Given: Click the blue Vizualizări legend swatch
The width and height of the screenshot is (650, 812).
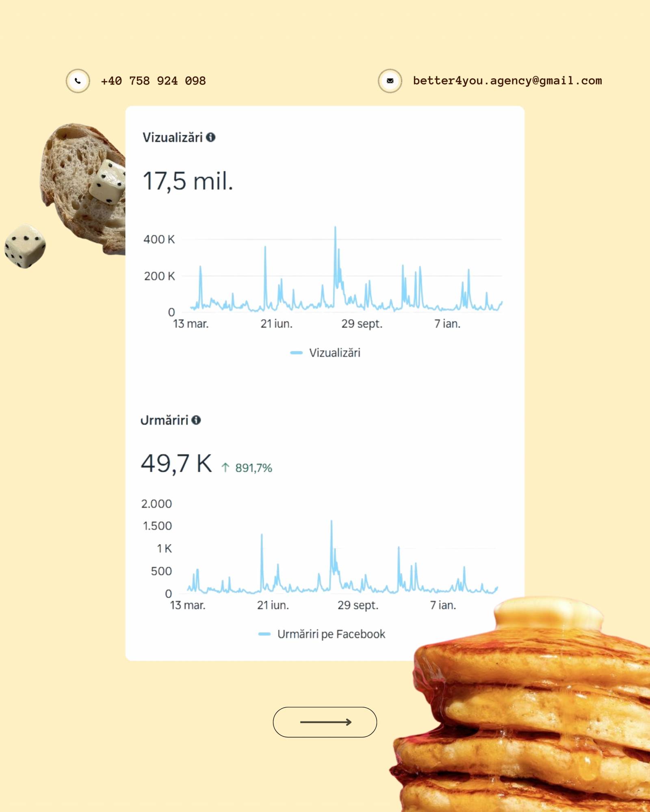Looking at the screenshot, I should pyautogui.click(x=296, y=353).
